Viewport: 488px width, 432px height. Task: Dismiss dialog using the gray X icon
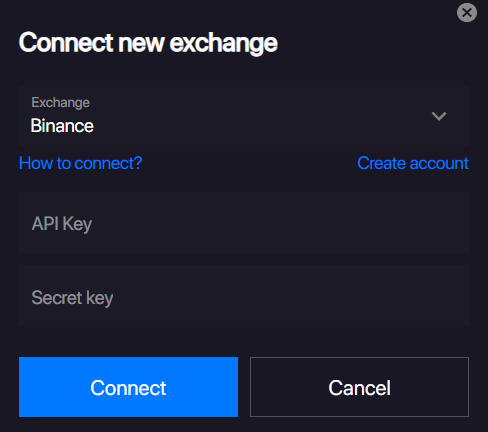coord(467,13)
